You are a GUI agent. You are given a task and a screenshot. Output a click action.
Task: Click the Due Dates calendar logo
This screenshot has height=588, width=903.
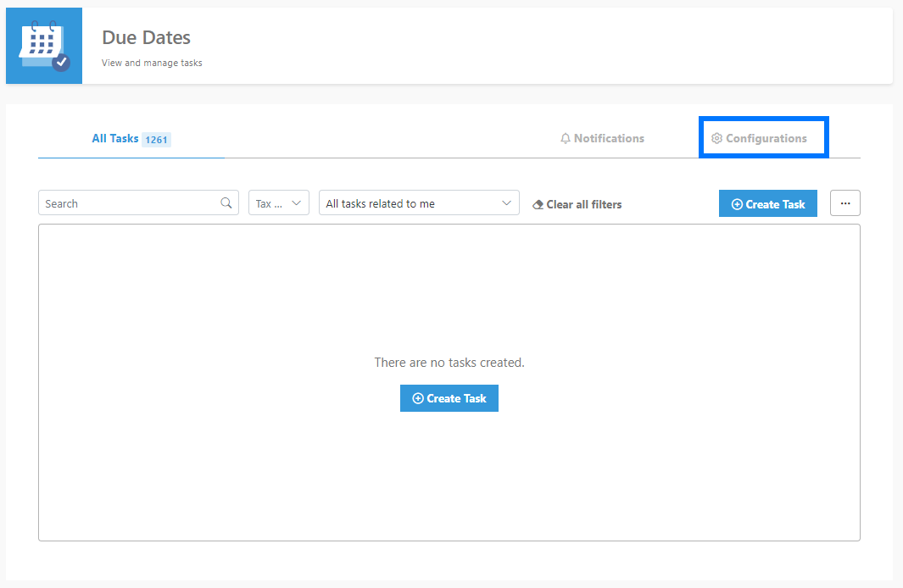44,46
